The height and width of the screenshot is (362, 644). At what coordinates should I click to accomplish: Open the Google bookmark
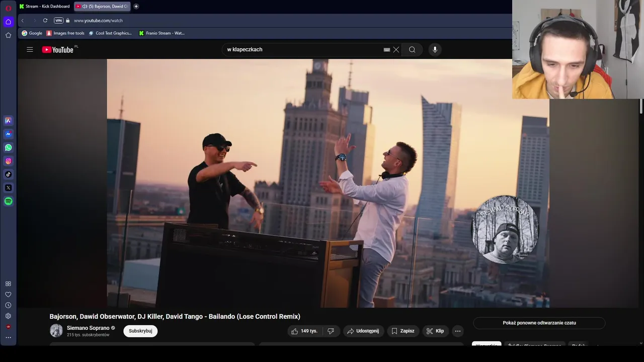tap(32, 33)
